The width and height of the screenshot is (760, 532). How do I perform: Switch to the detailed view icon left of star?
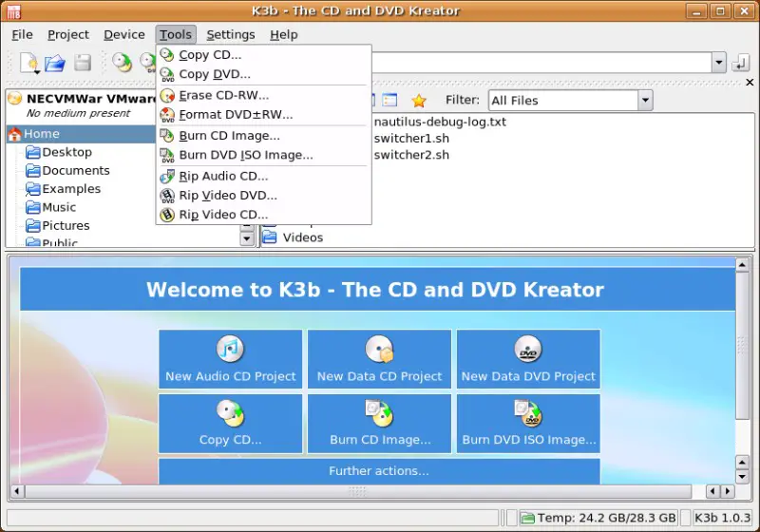(389, 101)
